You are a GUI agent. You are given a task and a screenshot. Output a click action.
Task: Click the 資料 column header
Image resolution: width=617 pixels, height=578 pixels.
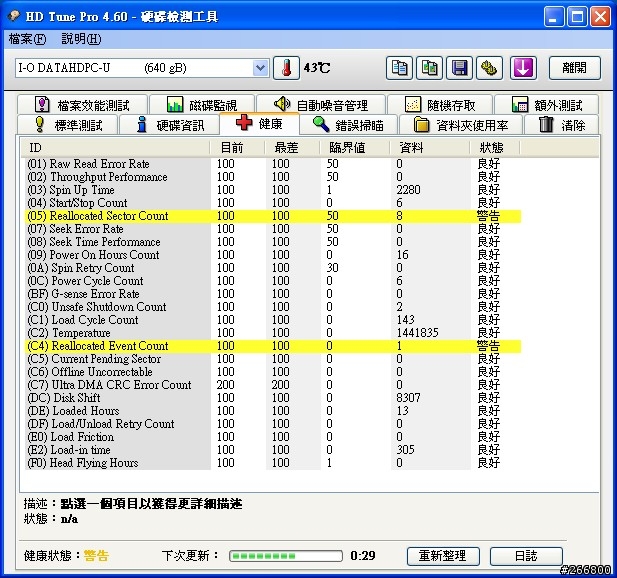(429, 148)
